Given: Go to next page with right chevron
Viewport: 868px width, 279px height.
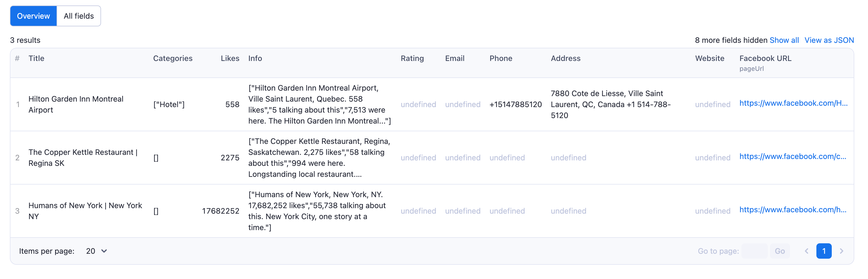Looking at the screenshot, I should pyautogui.click(x=841, y=251).
